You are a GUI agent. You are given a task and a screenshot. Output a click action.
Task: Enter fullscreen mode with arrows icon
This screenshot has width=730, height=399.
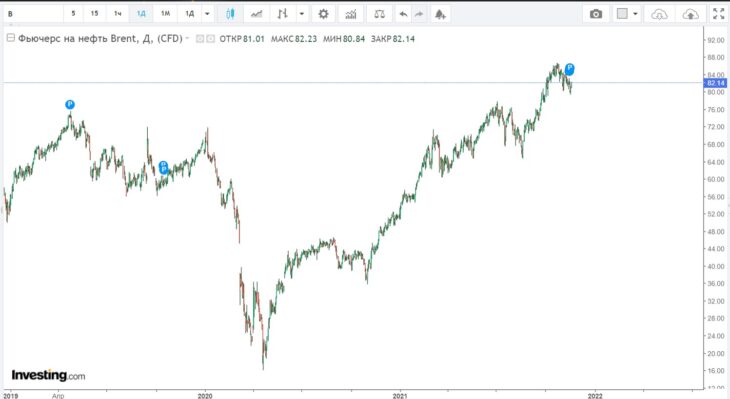click(x=719, y=14)
